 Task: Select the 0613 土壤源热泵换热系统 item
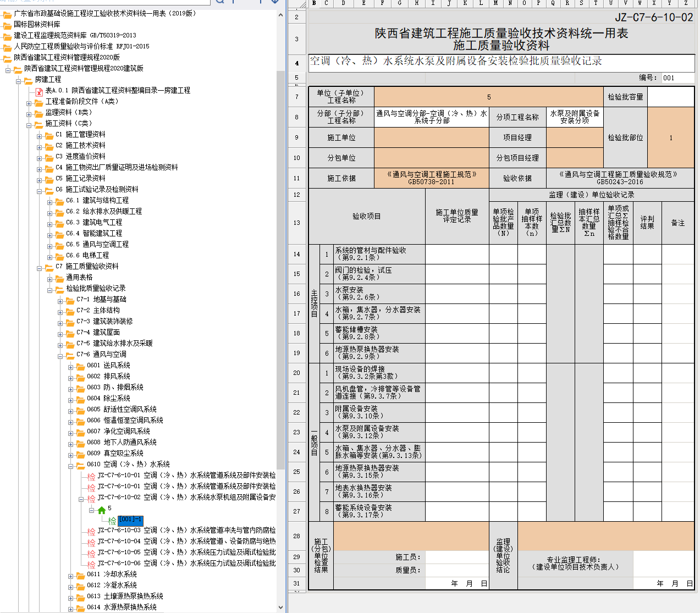pyautogui.click(x=125, y=596)
